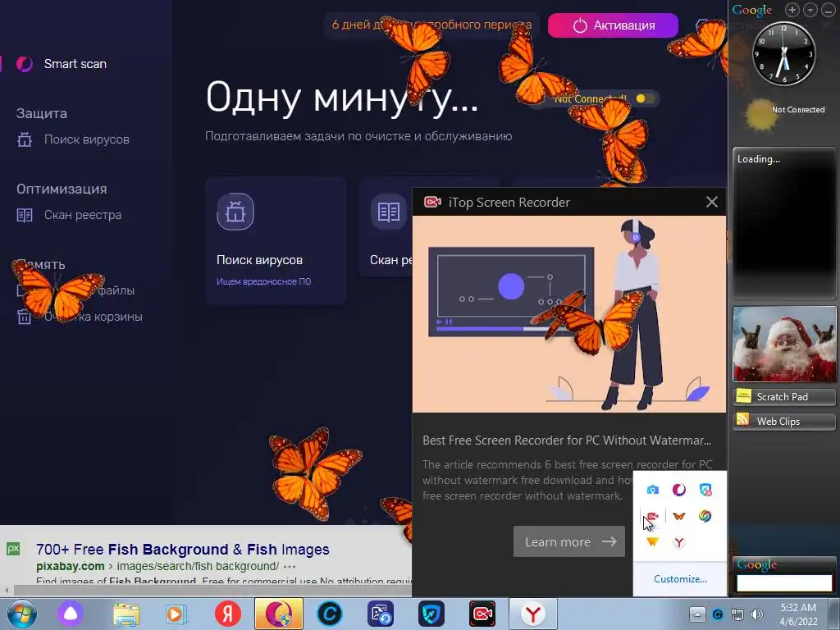The width and height of the screenshot is (840, 630).
Task: Click the analog clock gadget
Action: pyautogui.click(x=783, y=53)
